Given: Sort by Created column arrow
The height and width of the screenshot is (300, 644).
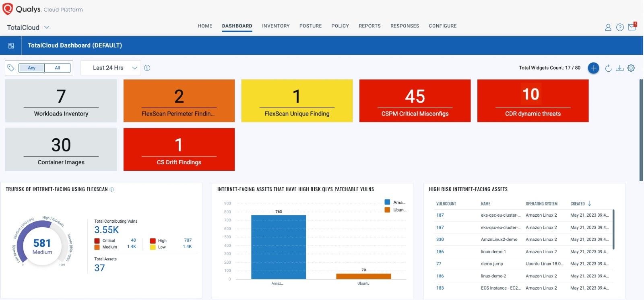Looking at the screenshot, I should pyautogui.click(x=589, y=203).
